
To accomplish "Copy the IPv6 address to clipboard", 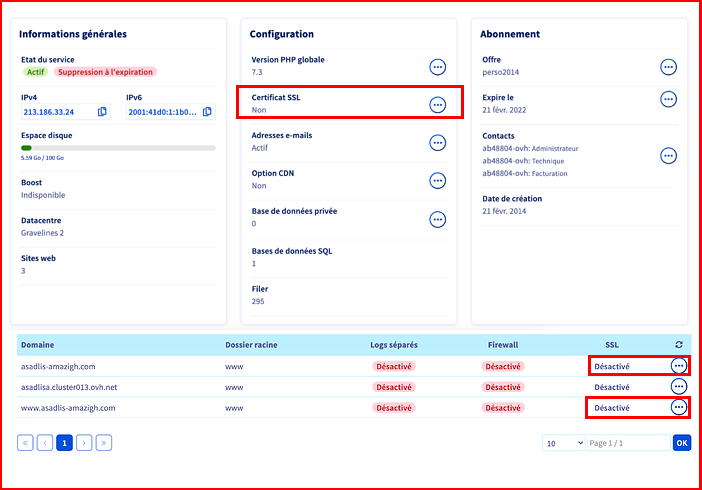I will [207, 112].
